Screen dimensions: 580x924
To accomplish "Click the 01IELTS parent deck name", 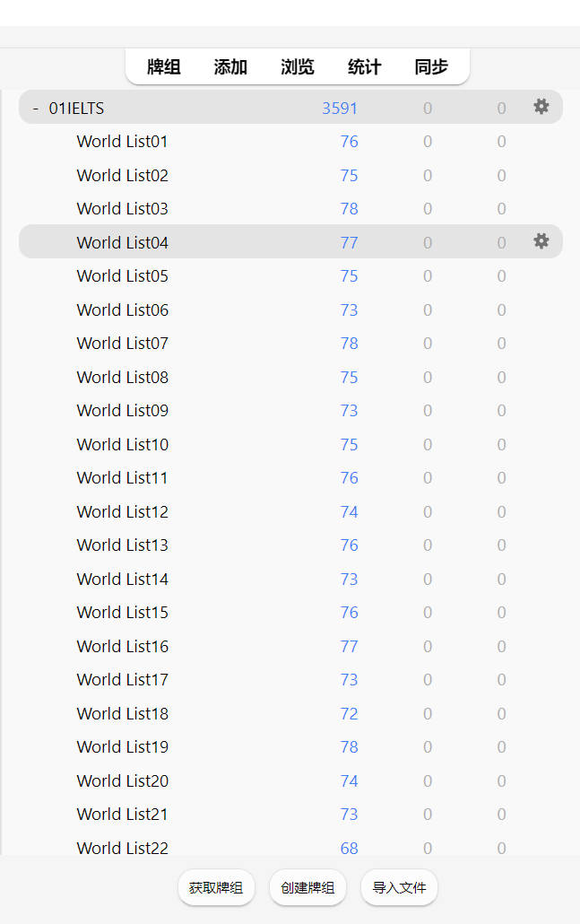I will pyautogui.click(x=76, y=109).
